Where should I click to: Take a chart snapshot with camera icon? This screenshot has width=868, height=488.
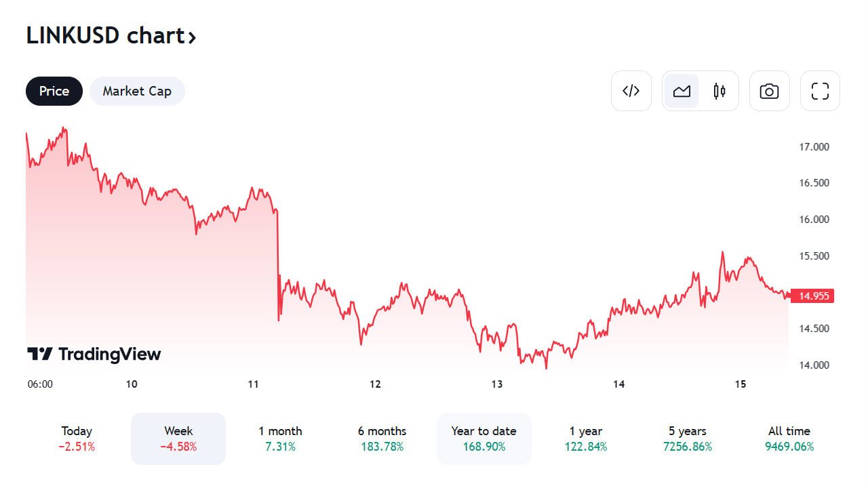(769, 91)
